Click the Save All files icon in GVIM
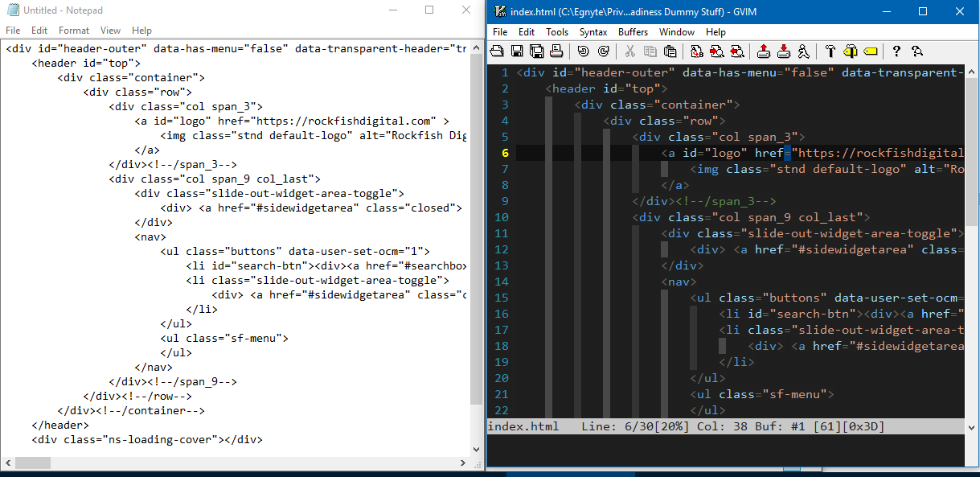980x477 pixels. 536,51
